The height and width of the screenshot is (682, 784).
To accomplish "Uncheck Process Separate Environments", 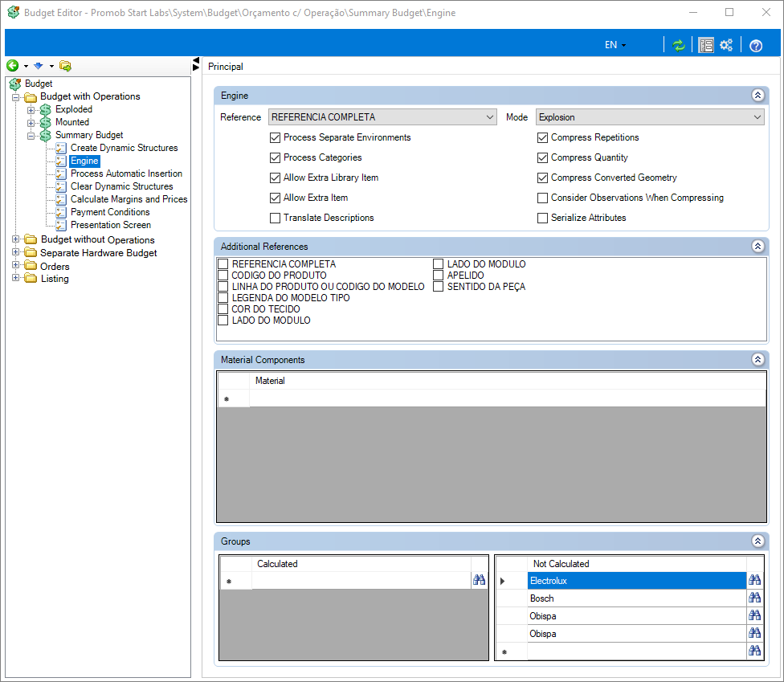I will click(x=275, y=137).
